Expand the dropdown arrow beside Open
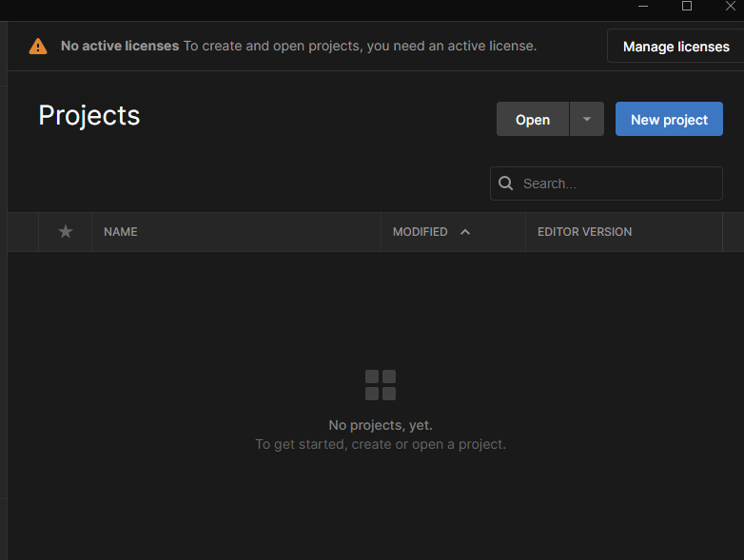Viewport: 744px width, 560px height. [587, 119]
